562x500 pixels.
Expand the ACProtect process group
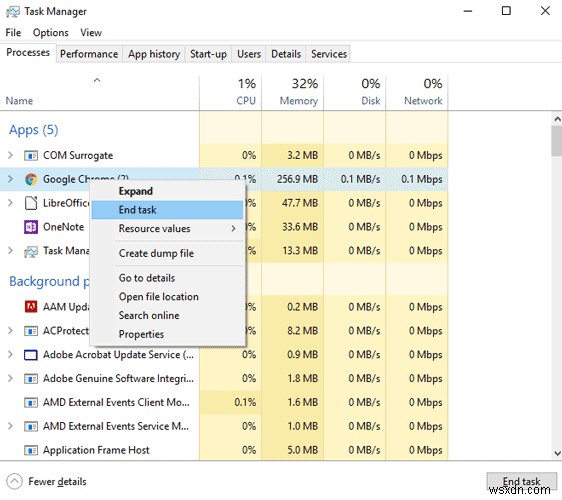click(x=10, y=330)
